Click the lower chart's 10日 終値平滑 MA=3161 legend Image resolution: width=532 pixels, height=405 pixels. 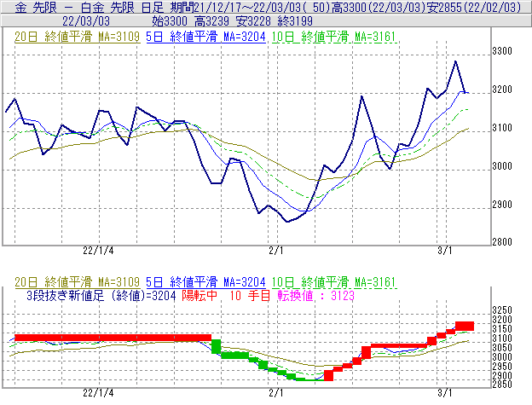click(333, 282)
